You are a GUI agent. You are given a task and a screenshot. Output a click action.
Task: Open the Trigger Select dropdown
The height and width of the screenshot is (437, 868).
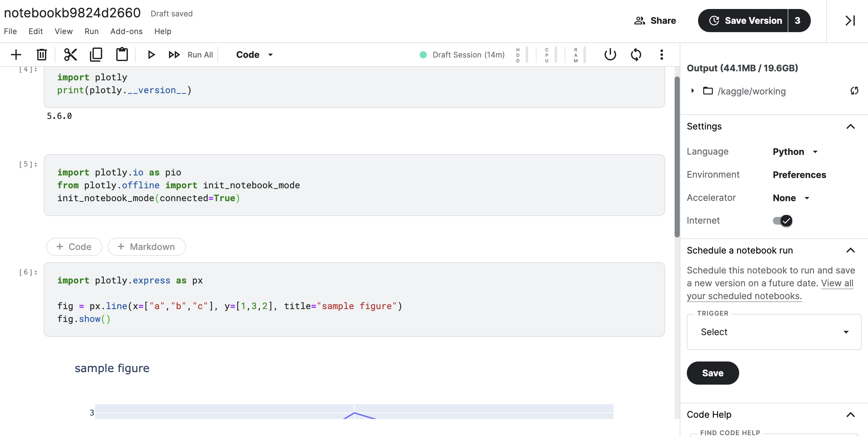coord(774,332)
